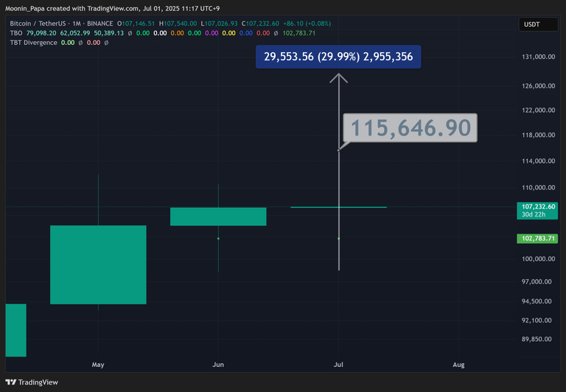Select the July doji candle
The image size is (566, 392).
[x=338, y=207]
